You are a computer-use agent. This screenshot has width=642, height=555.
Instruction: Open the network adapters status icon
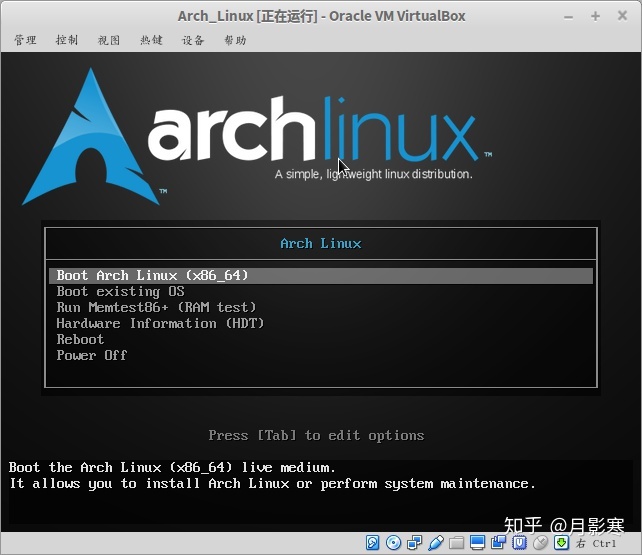pyautogui.click(x=414, y=543)
